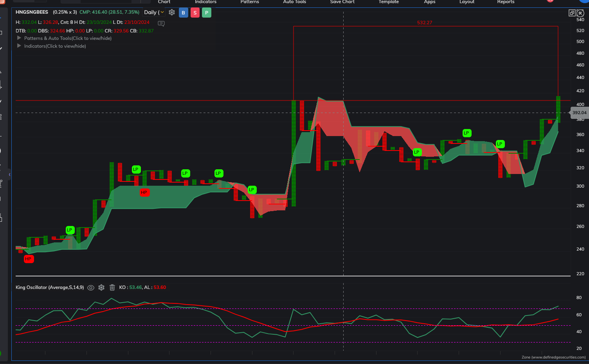589x364 pixels.
Task: Expand Indicators(Click to view/hide) section
Action: pos(52,46)
